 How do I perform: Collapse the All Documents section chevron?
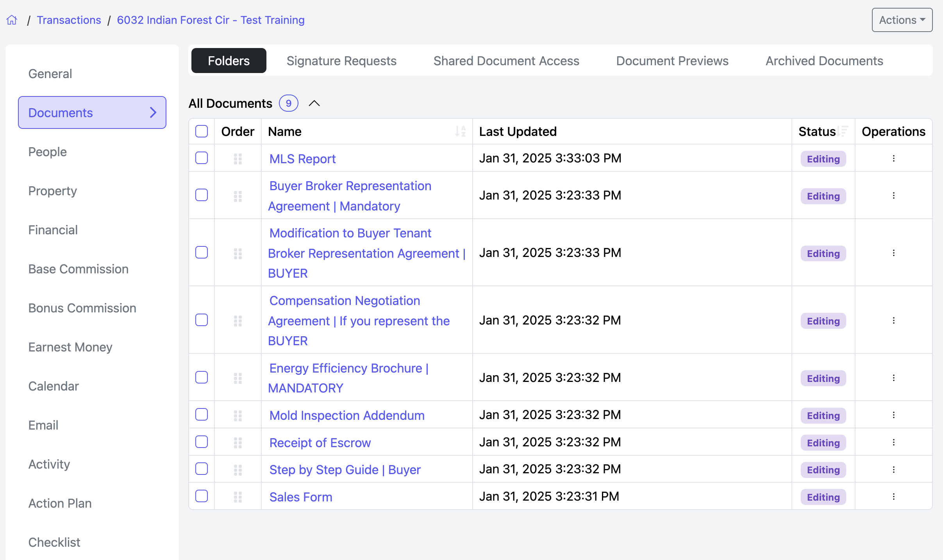tap(314, 103)
